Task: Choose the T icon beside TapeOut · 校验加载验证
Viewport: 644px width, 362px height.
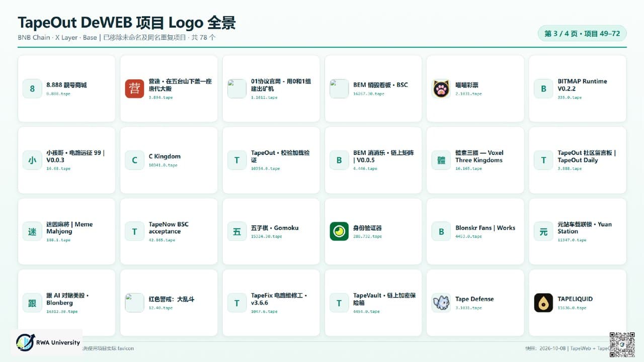Action: pos(237,160)
